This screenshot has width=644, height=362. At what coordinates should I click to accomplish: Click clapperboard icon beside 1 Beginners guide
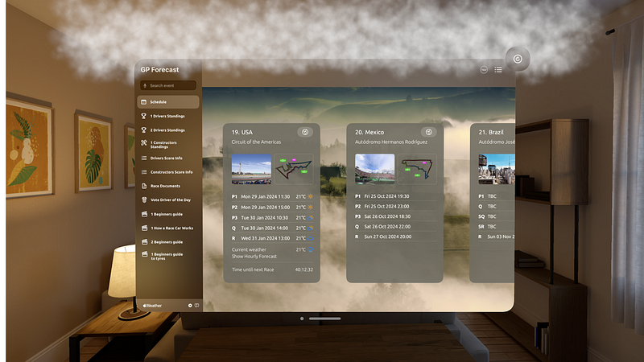pos(144,214)
